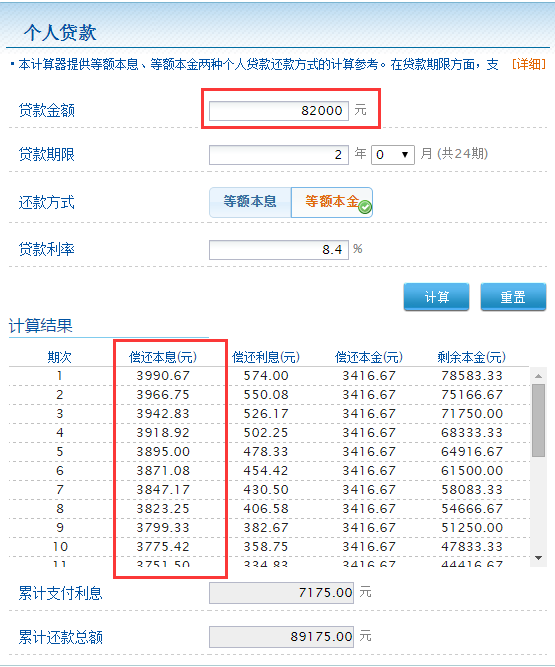Open the [详细] details link
The height and width of the screenshot is (667, 555).
click(x=528, y=64)
